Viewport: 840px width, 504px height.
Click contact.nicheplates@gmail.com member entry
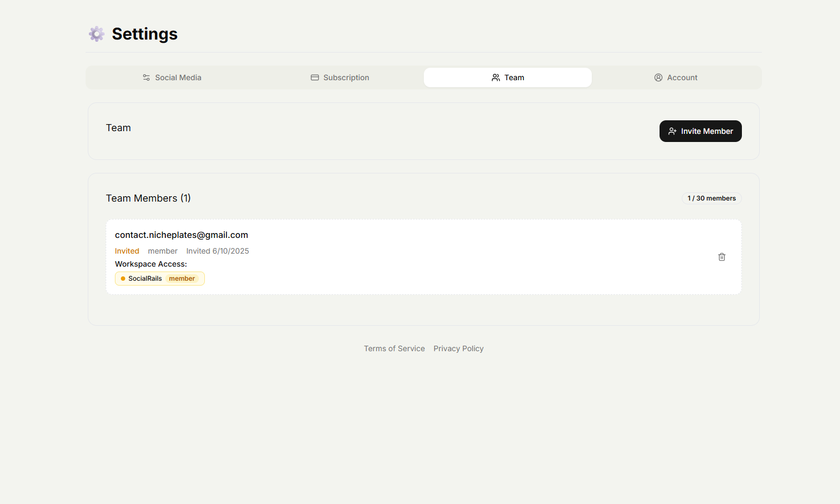tap(182, 235)
